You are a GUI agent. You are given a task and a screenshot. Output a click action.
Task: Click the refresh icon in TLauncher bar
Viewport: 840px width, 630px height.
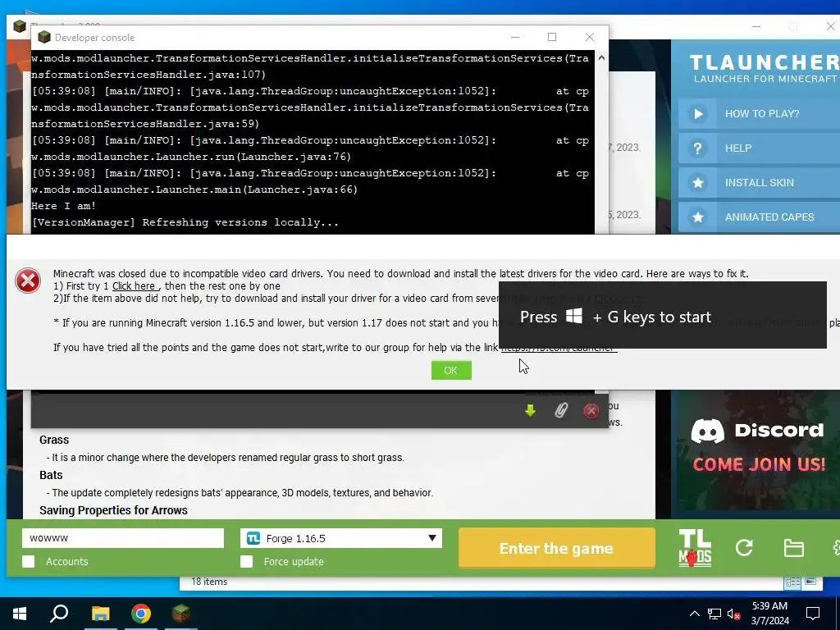coord(744,547)
